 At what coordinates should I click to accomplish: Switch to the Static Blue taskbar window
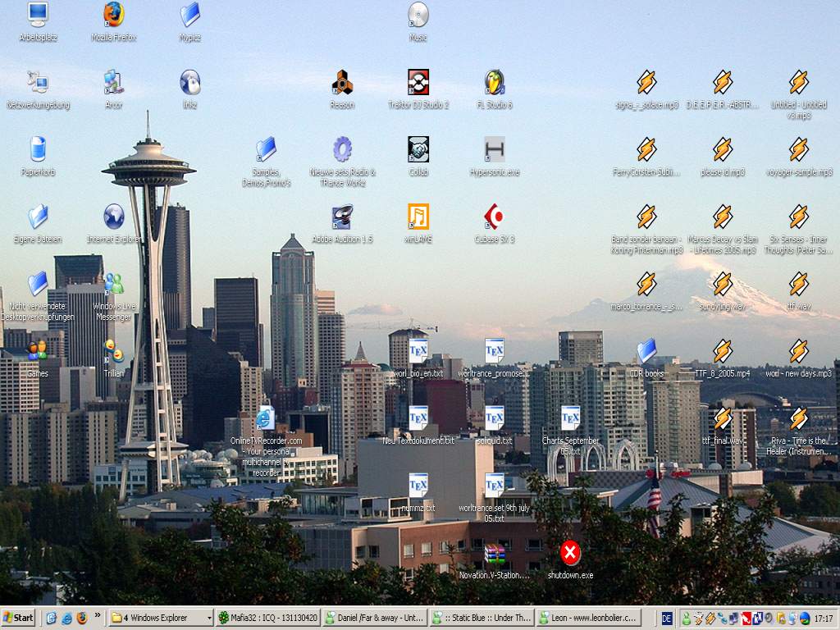pyautogui.click(x=482, y=618)
